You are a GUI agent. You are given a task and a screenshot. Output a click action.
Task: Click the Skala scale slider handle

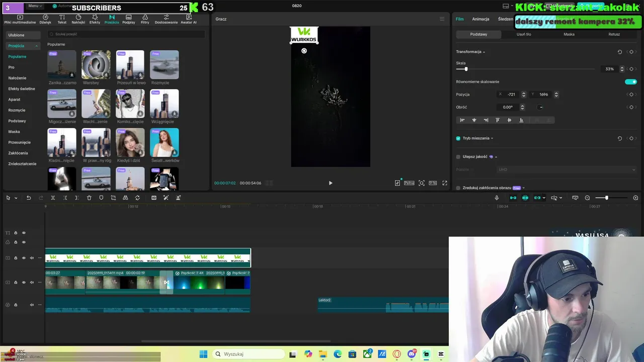[466, 69]
